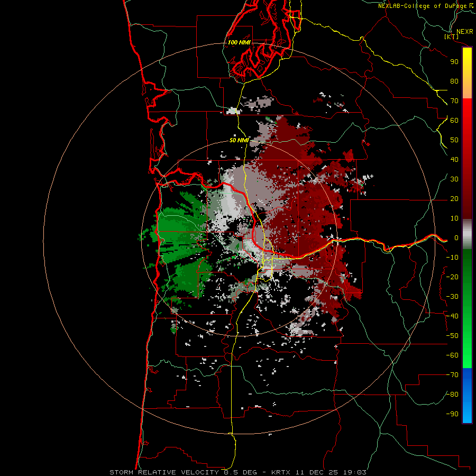Click the 50 value on velocity scale
Screen dimensions: 476x476
coord(454,140)
